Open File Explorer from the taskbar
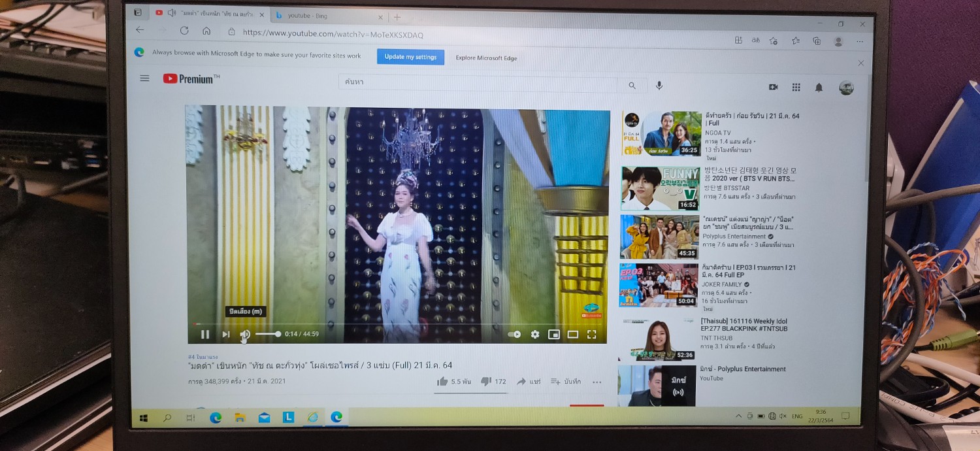This screenshot has width=980, height=451. point(240,418)
